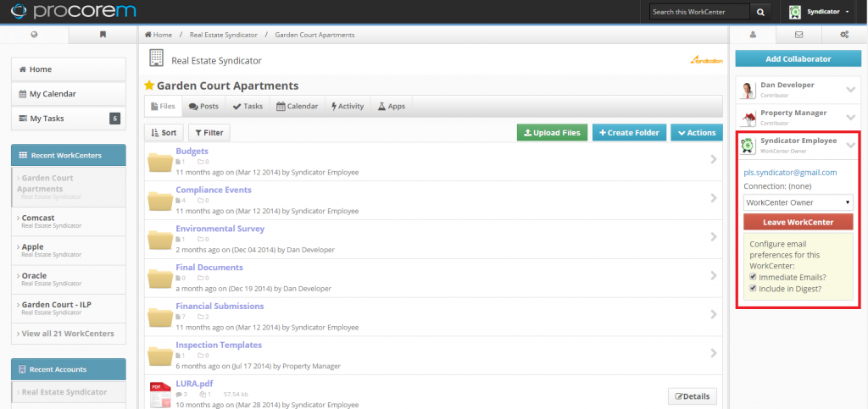Open the Oracle recent WorkCenter
The image size is (868, 409).
[x=69, y=279]
